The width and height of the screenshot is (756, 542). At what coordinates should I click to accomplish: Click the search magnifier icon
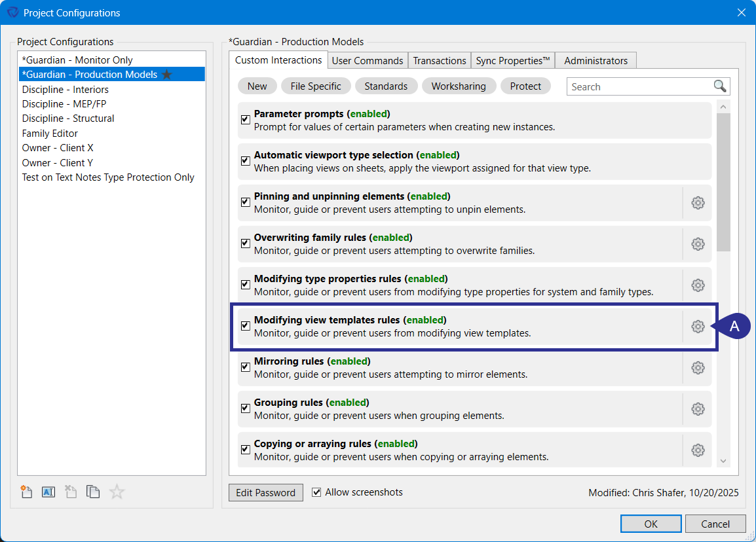(719, 86)
